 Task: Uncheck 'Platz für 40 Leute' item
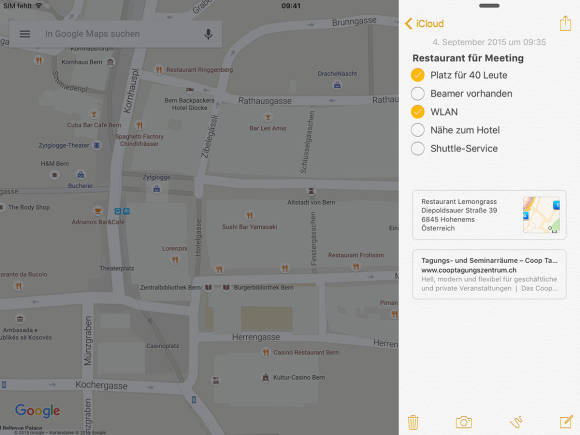pyautogui.click(x=418, y=75)
